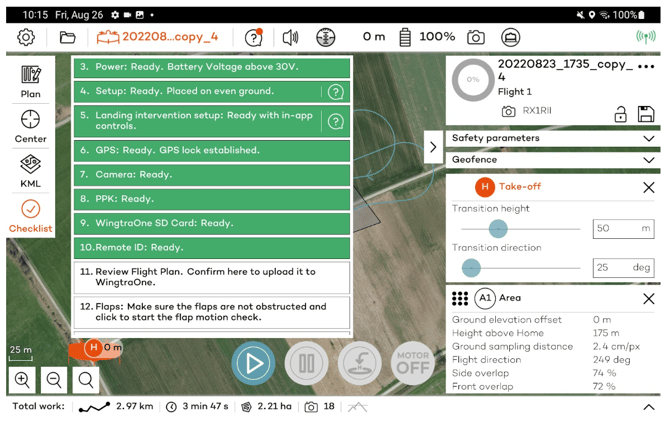Screen dimensions: 670x423
Task: Tap the coverage area 2.21 ha entry
Action: (267, 407)
